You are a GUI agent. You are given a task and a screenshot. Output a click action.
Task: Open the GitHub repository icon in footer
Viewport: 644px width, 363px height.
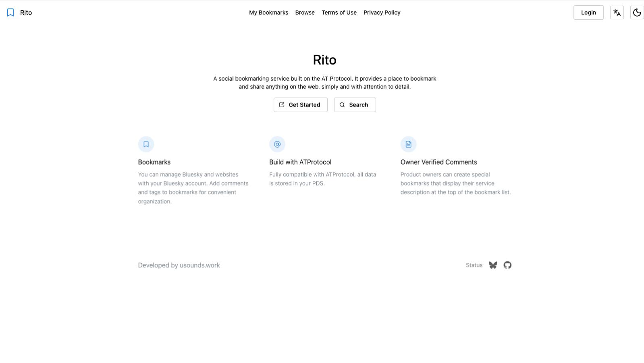click(x=507, y=265)
